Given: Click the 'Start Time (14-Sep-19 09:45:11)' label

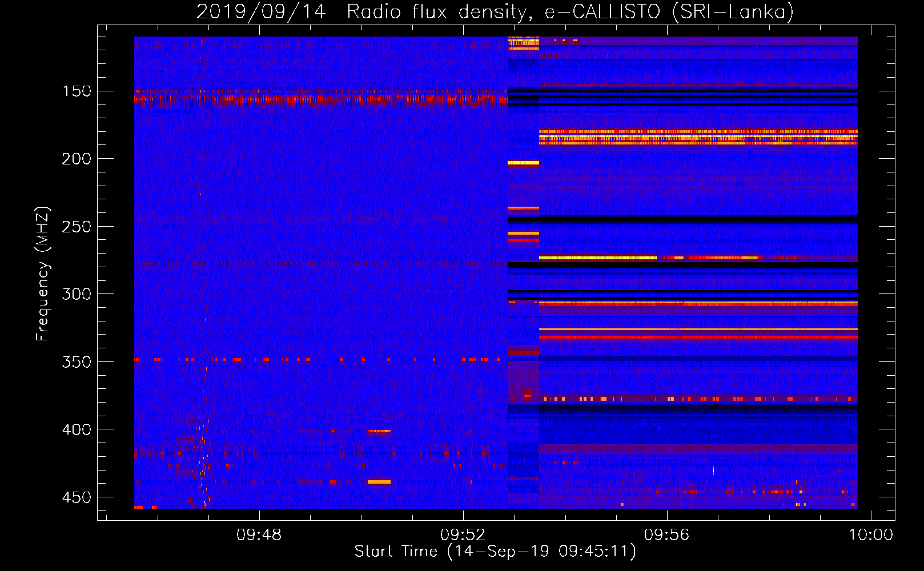Looking at the screenshot, I should [495, 552].
